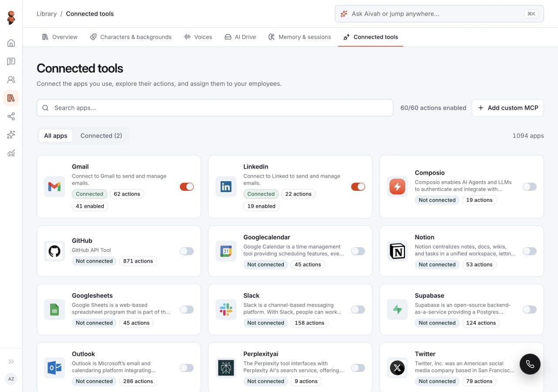Open the share nodes sidebar icon

(11, 116)
